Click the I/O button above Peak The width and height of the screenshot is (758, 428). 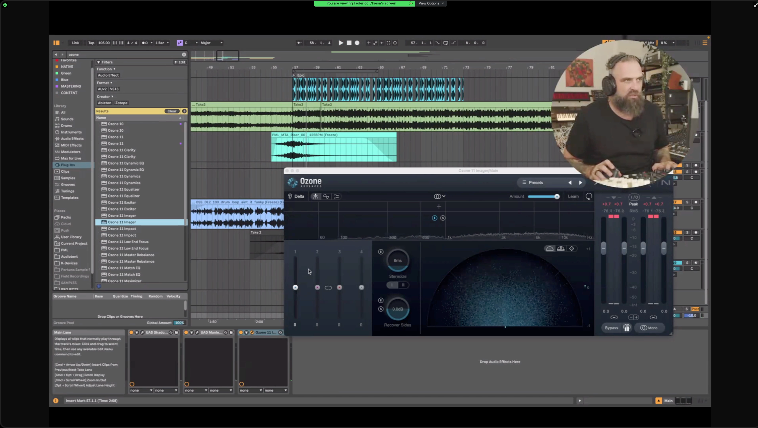tap(634, 197)
